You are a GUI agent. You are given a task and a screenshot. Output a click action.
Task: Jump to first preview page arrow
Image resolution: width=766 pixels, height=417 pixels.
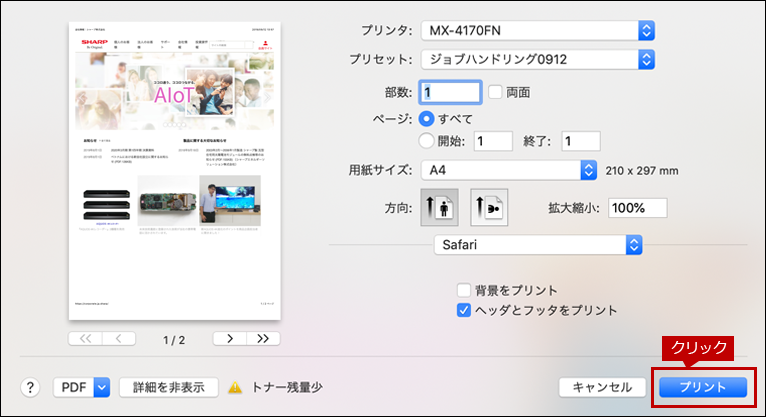coord(85,338)
